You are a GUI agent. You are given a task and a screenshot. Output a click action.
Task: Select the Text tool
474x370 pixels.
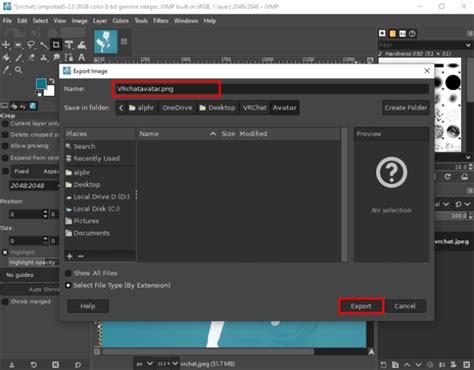pos(81,57)
